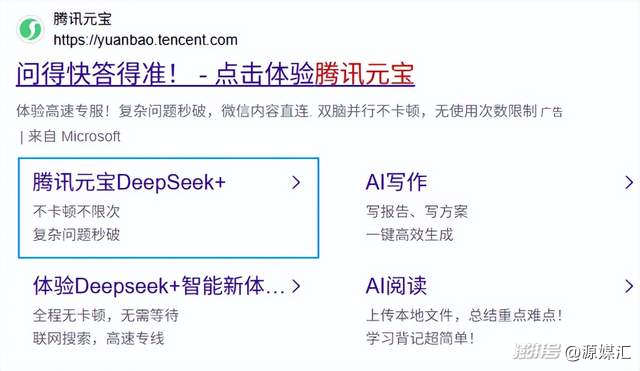This screenshot has height=371, width=640.
Task: Click the green Tencent Yuanbao logo icon
Action: point(31,29)
